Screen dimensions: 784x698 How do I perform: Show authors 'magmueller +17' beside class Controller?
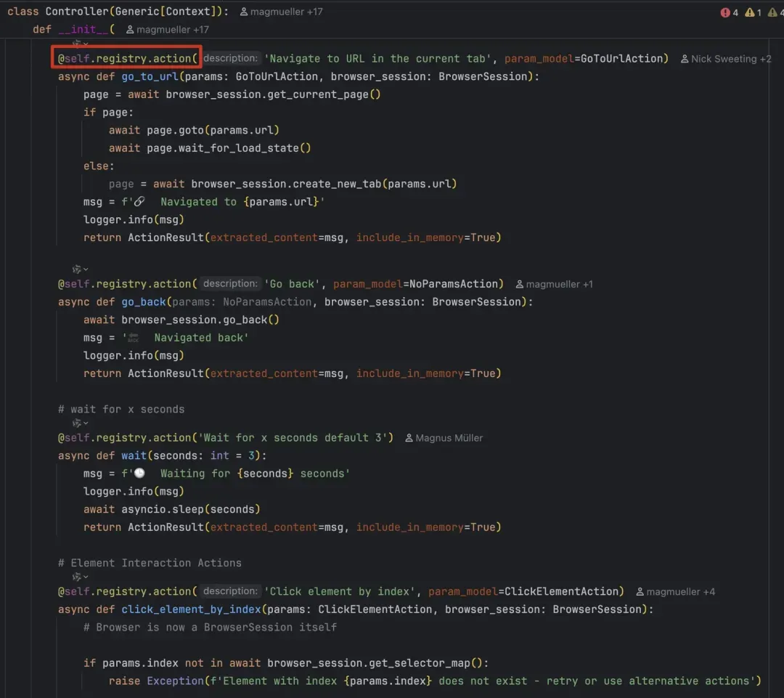(x=282, y=12)
